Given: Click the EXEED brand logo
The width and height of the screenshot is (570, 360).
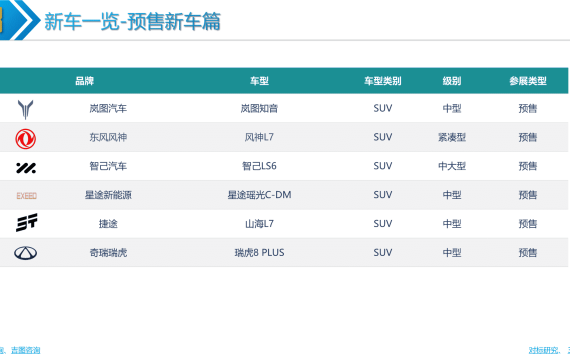Looking at the screenshot, I should (27, 196).
